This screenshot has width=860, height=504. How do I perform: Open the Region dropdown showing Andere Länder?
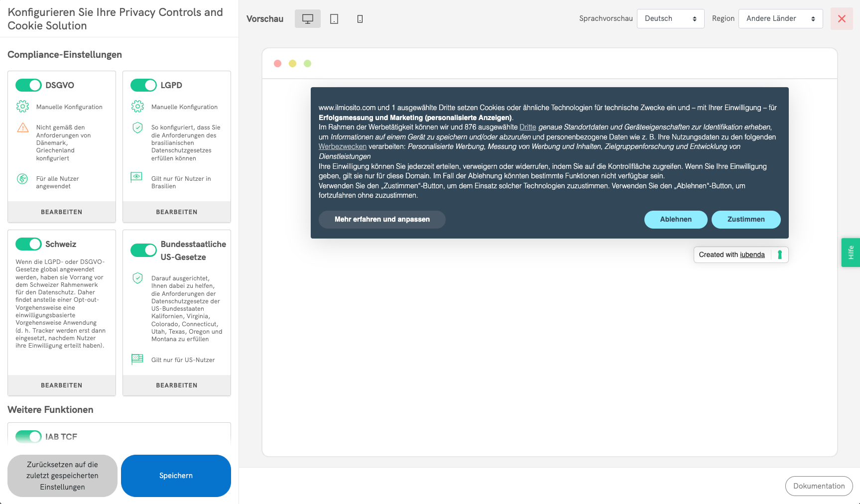(780, 18)
